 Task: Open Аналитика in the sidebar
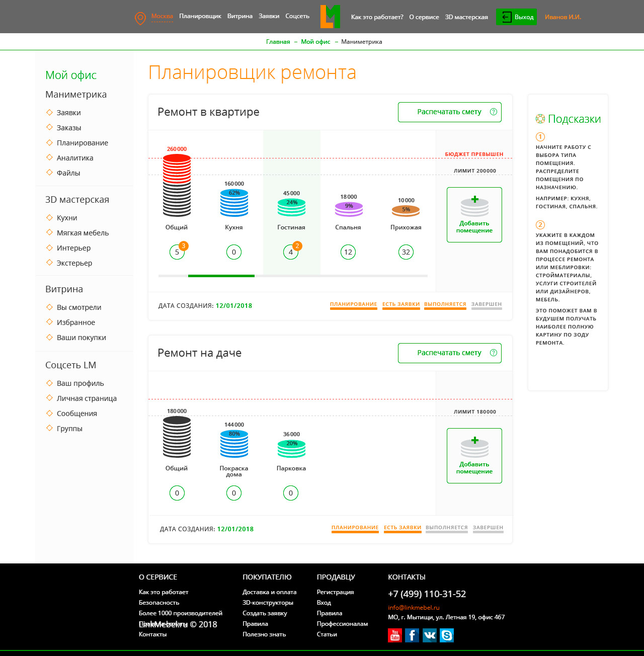coord(75,158)
